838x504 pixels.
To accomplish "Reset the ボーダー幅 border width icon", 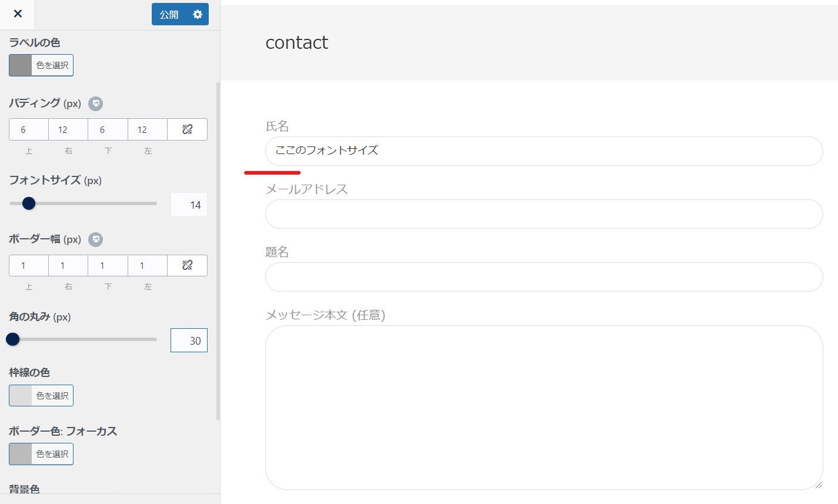I will 95,239.
